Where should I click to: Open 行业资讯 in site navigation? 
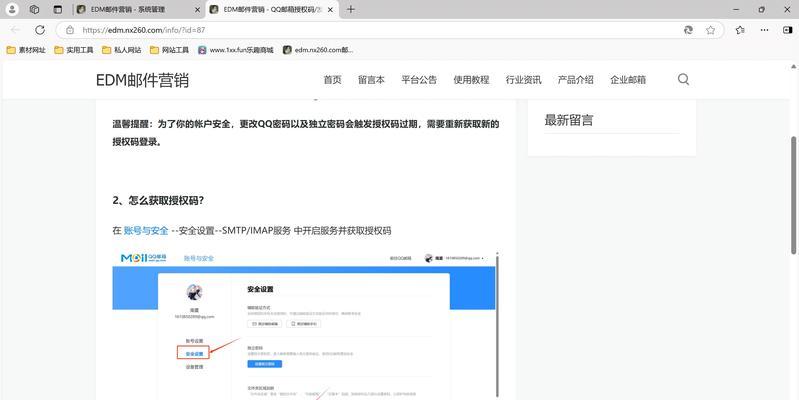pyautogui.click(x=523, y=80)
